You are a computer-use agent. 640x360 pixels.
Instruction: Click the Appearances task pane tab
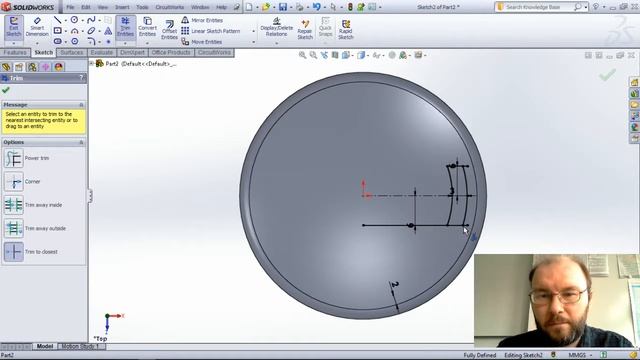pyautogui.click(x=634, y=127)
